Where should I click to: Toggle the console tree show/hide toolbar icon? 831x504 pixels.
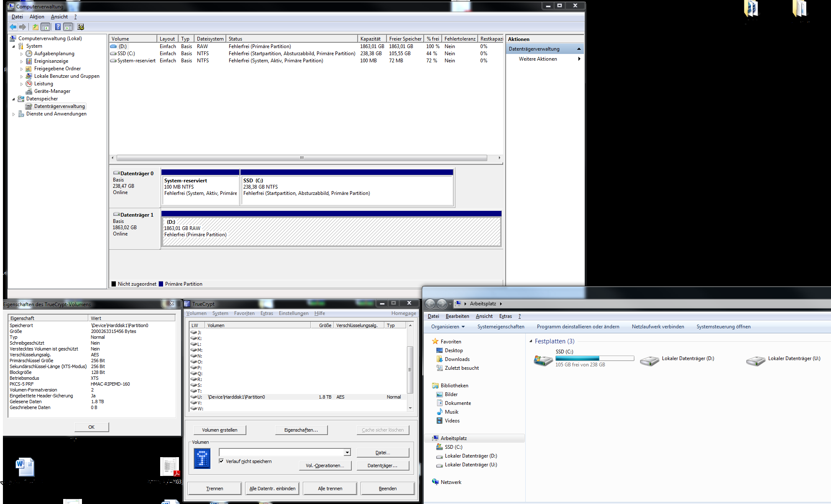pos(46,27)
